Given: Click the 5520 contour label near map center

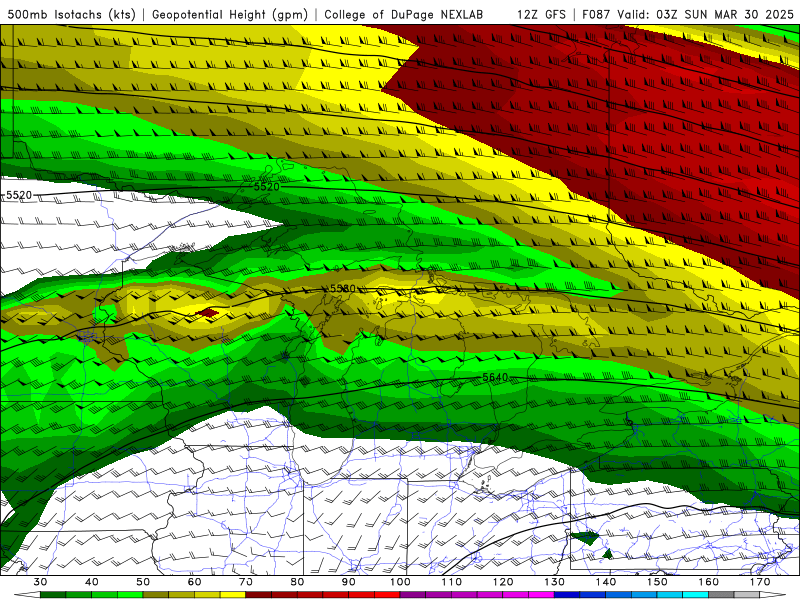Looking at the screenshot, I should [x=267, y=186].
